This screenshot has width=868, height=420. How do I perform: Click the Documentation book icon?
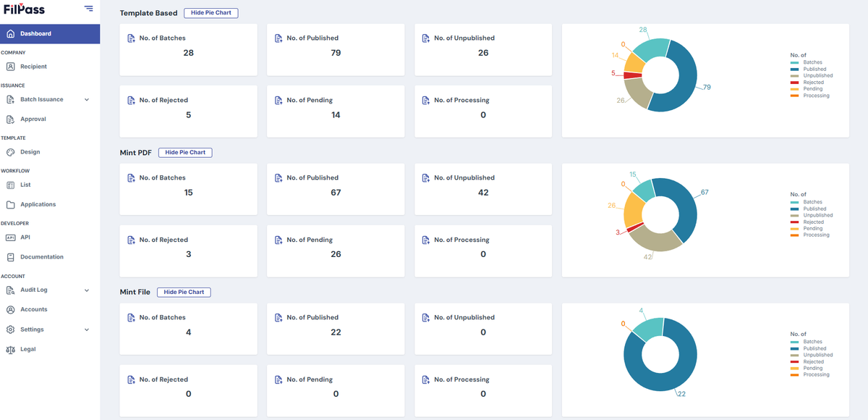tap(10, 257)
